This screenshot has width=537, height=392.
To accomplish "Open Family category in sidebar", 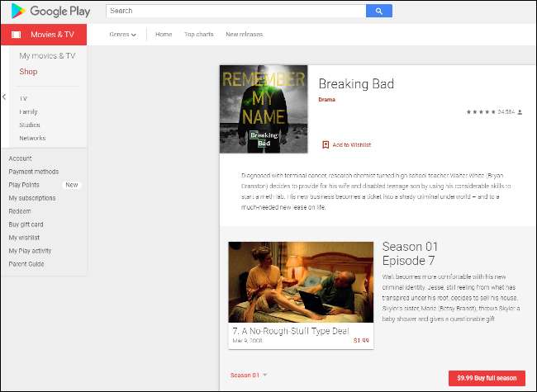I will 28,112.
